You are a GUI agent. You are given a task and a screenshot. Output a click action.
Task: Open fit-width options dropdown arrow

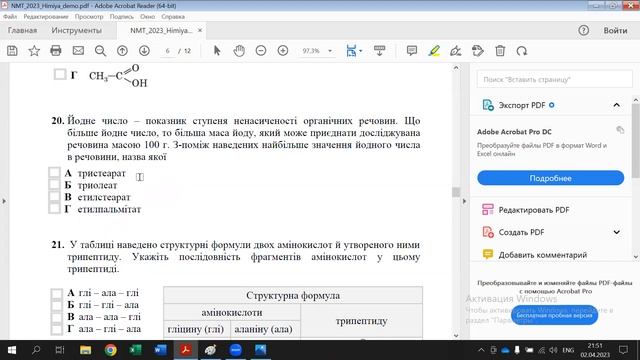pos(360,51)
